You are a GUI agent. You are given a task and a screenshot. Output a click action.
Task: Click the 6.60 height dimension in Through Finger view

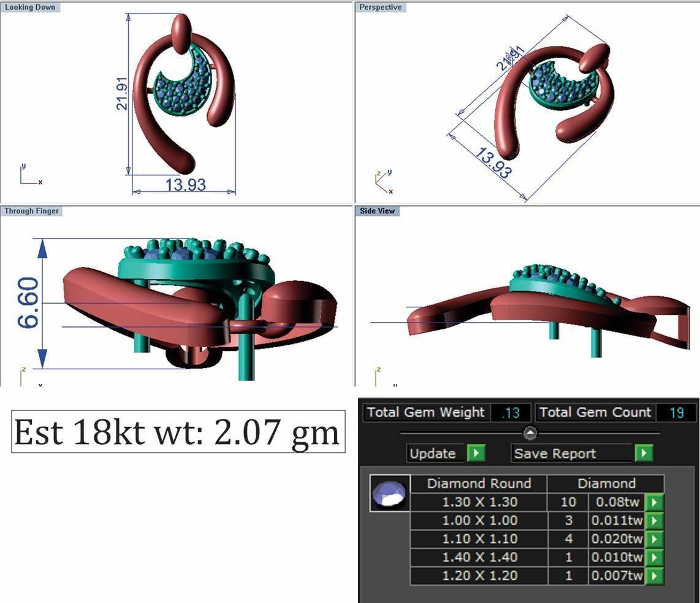[x=28, y=303]
